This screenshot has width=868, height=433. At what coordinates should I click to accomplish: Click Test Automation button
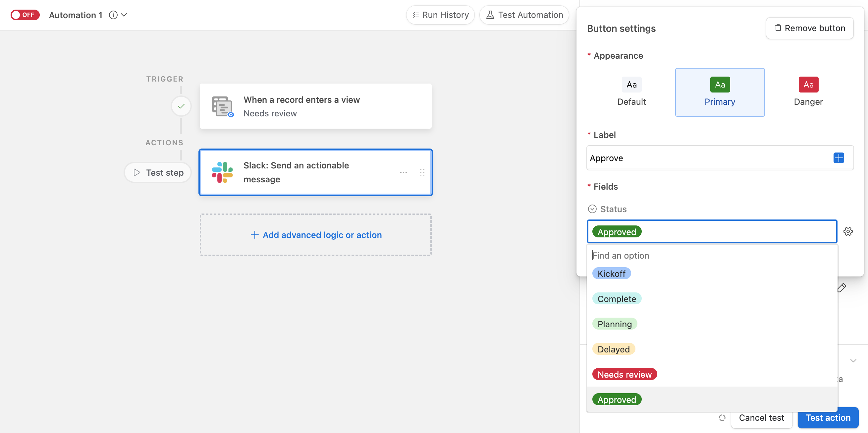524,15
